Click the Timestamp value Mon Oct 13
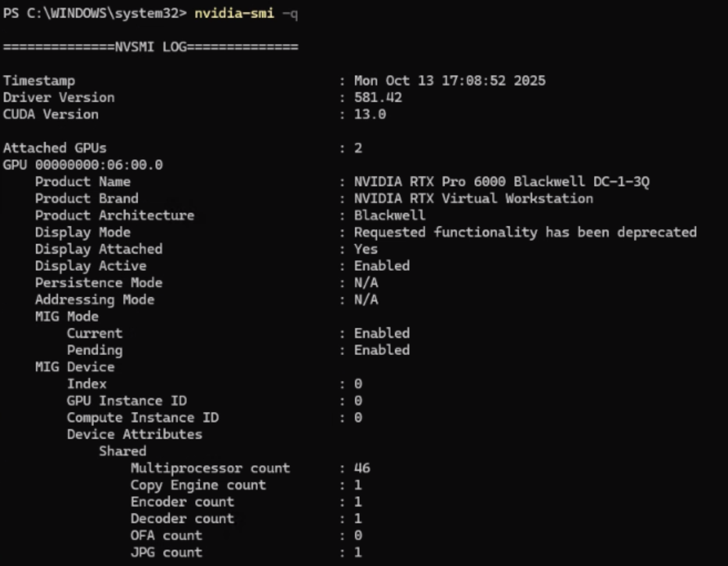The image size is (728, 566). point(449,81)
